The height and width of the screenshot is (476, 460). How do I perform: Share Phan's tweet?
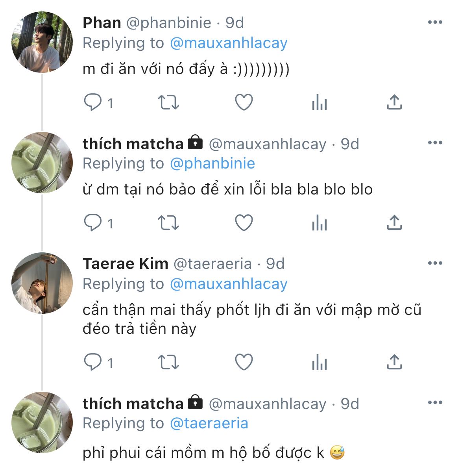click(x=394, y=103)
